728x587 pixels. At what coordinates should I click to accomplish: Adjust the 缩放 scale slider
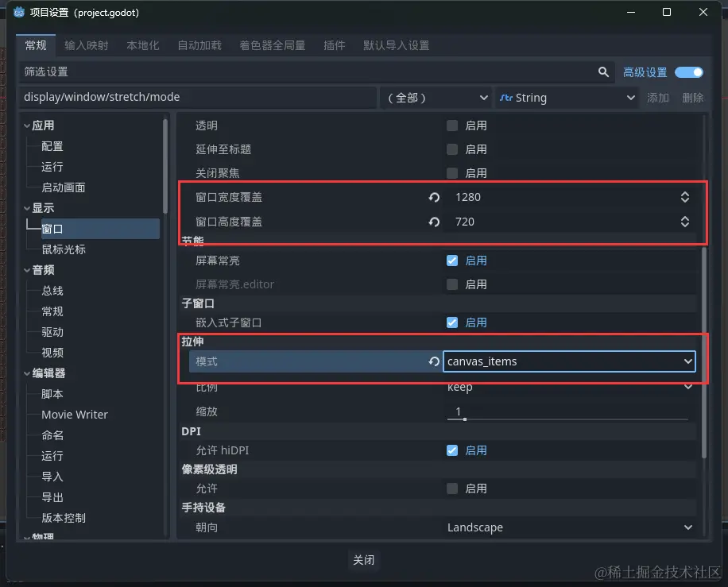[x=567, y=419]
